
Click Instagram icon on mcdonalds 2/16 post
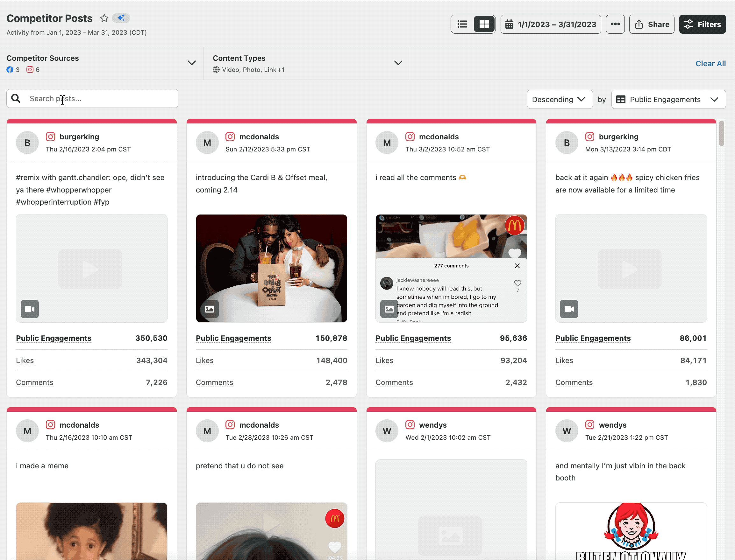[50, 425]
